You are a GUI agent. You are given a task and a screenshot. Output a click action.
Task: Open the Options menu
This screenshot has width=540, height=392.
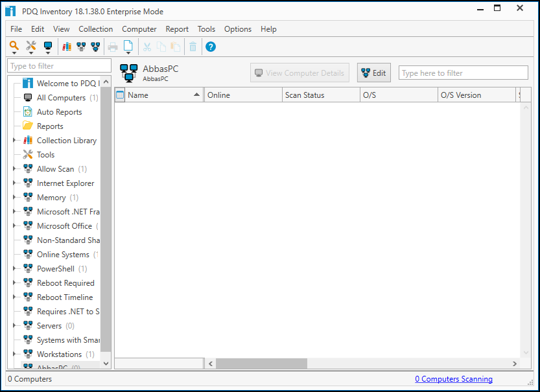238,29
